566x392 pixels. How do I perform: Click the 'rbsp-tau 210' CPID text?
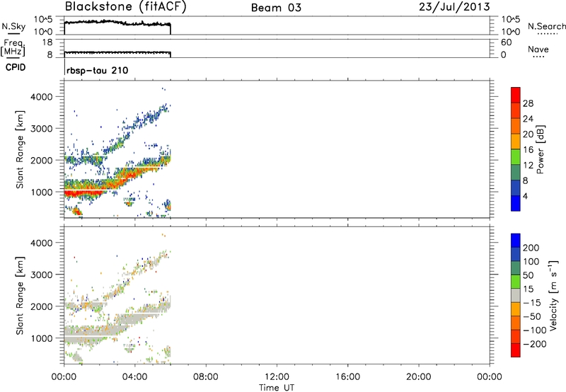tap(97, 70)
